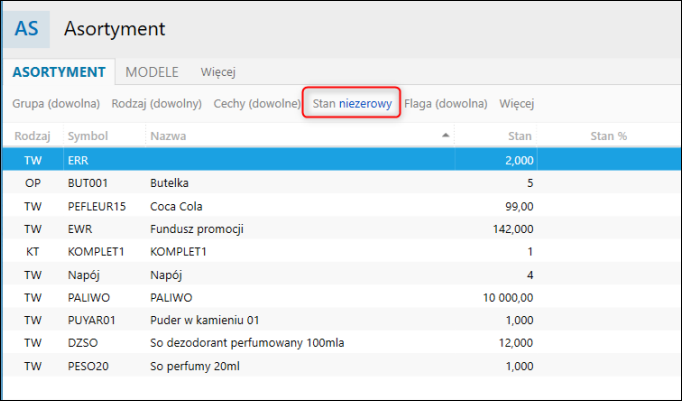Sort by the Symbol column header
The image size is (682, 401).
point(88,136)
